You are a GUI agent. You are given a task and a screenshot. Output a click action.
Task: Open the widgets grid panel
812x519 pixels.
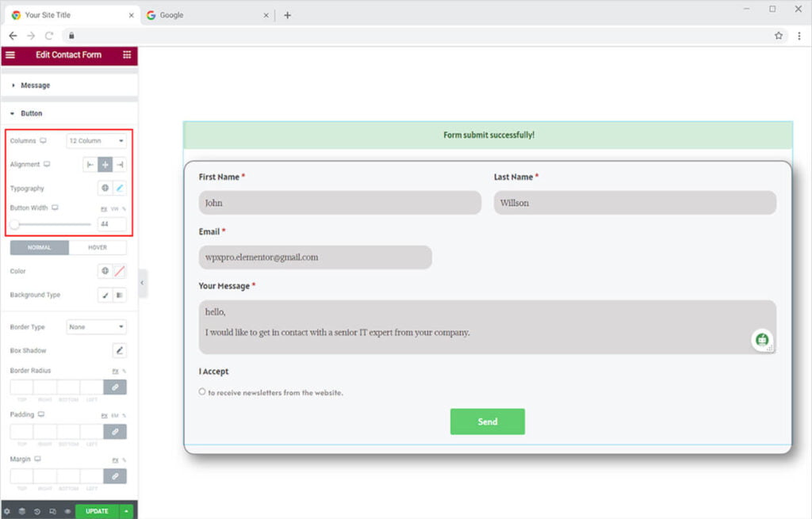coord(127,55)
